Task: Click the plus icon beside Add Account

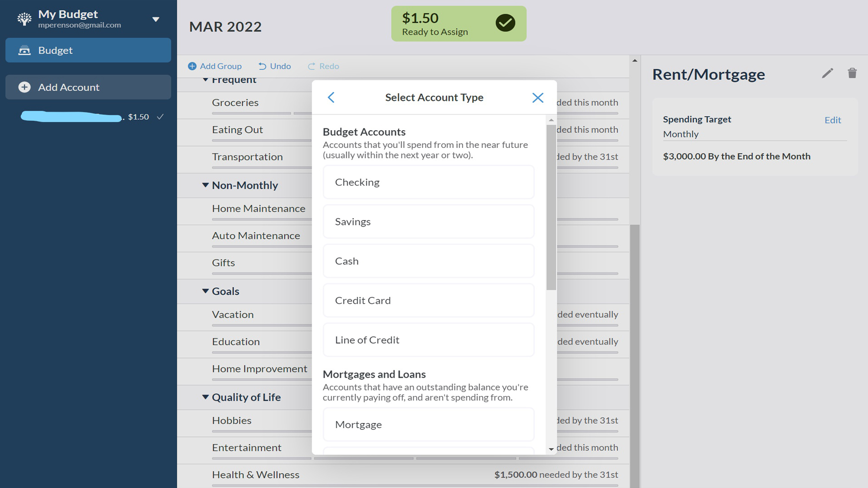Action: click(x=24, y=87)
